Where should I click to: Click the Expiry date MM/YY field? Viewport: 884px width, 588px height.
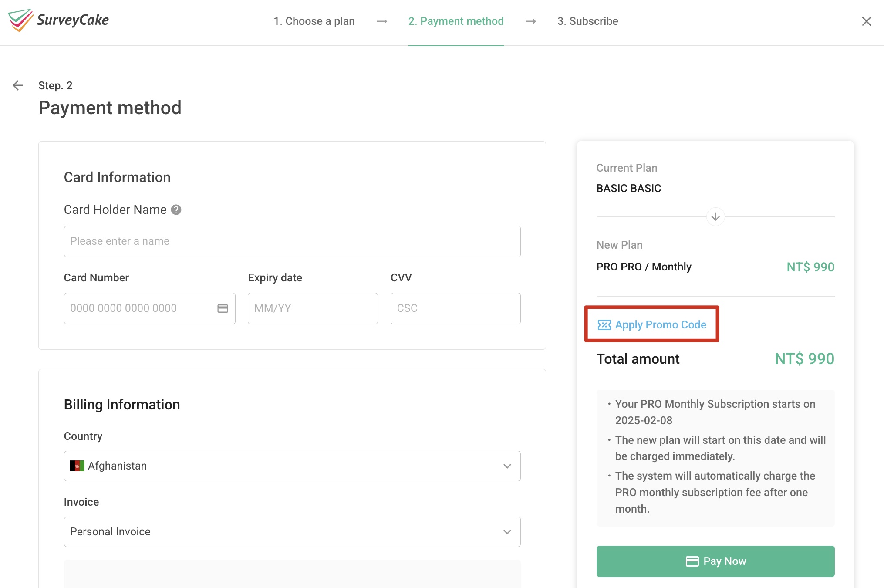click(x=312, y=308)
